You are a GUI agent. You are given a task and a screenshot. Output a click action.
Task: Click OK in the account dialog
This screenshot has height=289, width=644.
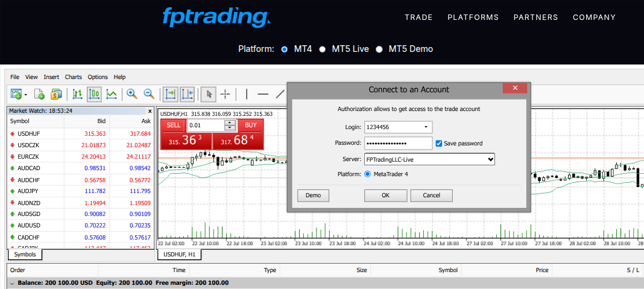point(386,195)
